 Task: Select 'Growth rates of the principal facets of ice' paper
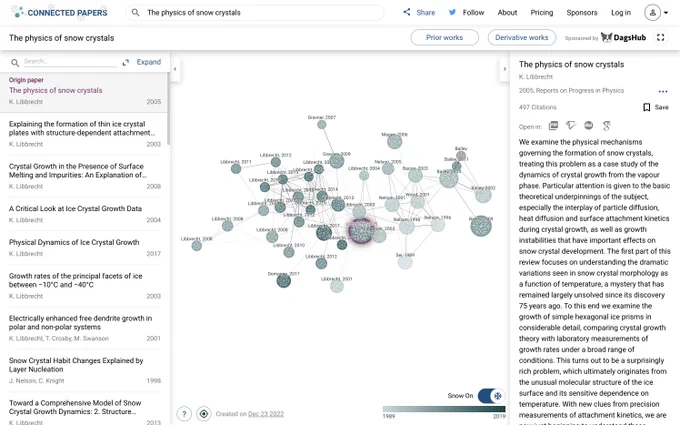click(x=85, y=286)
